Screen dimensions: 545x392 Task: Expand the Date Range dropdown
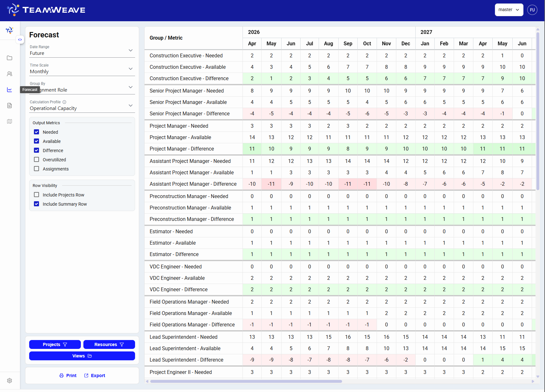(x=82, y=50)
